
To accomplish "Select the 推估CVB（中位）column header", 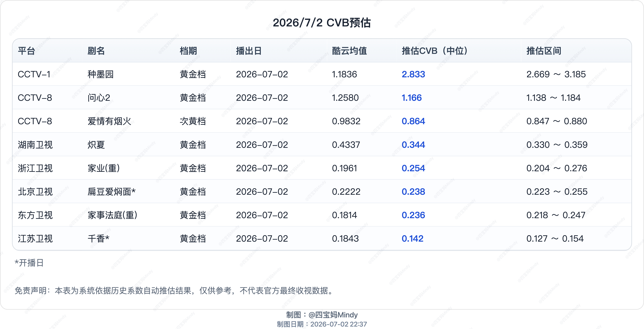I will click(x=435, y=51).
